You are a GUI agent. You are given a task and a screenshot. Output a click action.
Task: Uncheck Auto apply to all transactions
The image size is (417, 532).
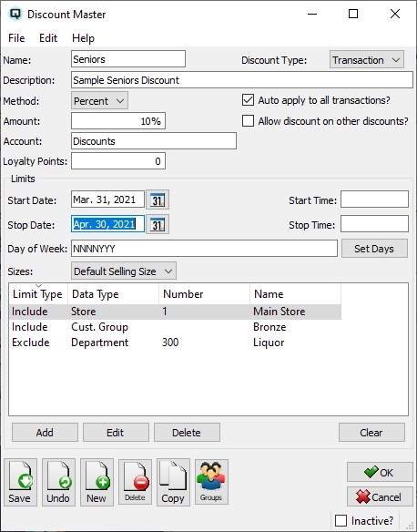click(248, 100)
